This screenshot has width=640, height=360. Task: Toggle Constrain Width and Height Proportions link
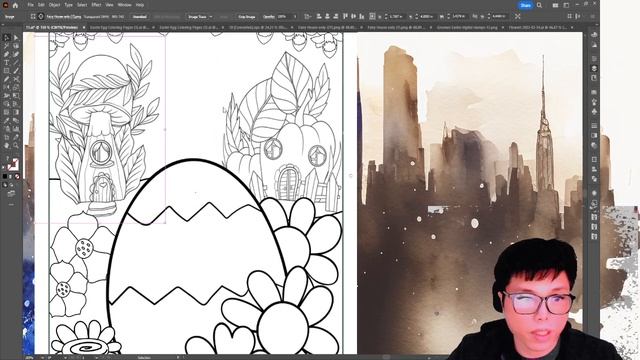click(x=475, y=16)
